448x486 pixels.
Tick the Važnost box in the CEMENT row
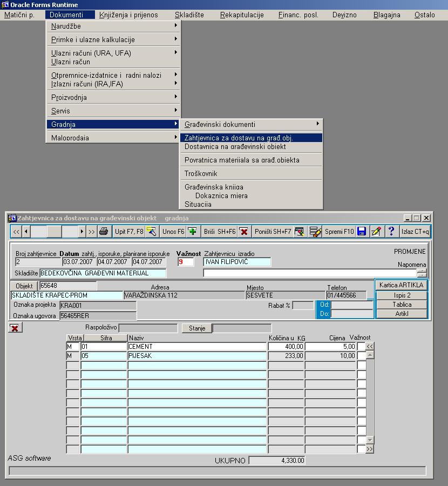(361, 346)
